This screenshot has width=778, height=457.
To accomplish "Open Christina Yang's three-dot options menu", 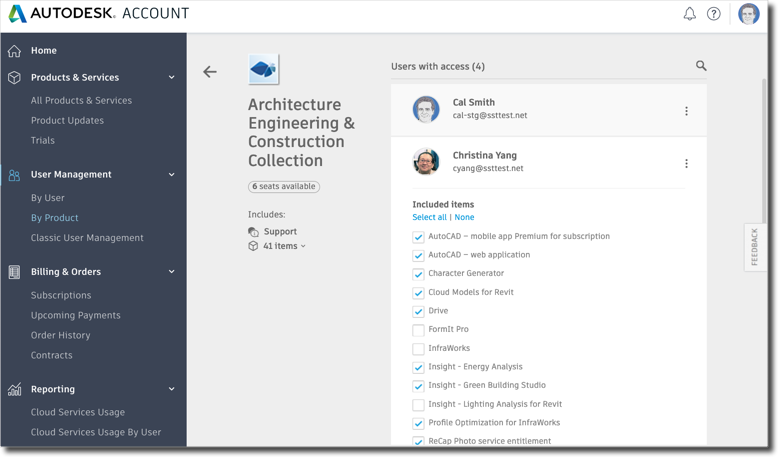I will pyautogui.click(x=686, y=163).
